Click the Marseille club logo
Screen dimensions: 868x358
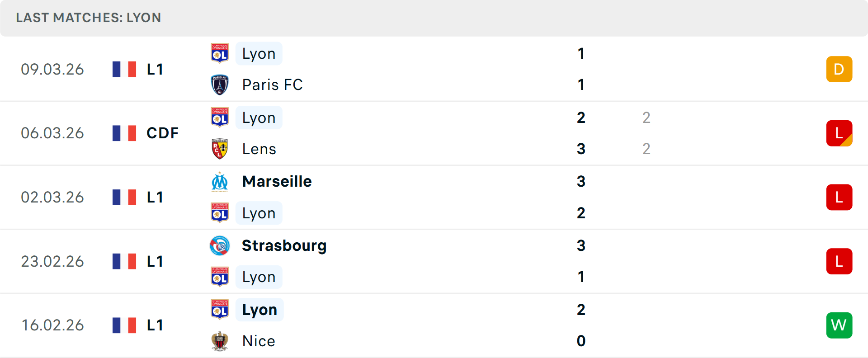coord(220,182)
